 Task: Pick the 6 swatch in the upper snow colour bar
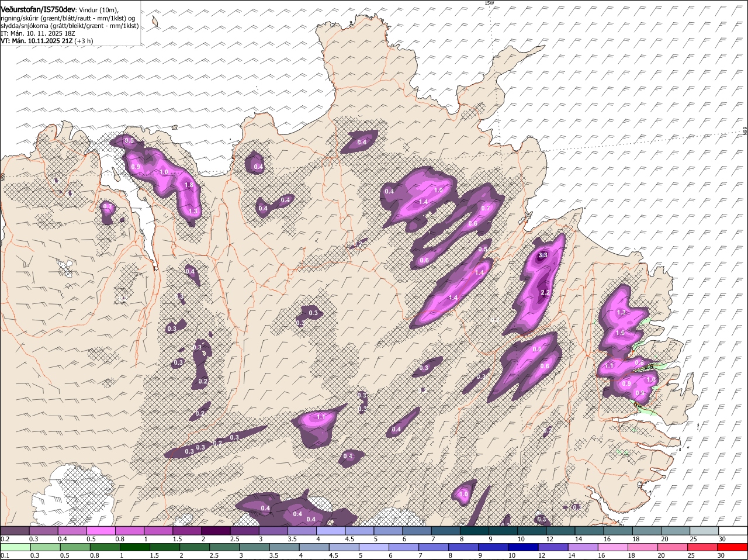[x=417, y=531]
